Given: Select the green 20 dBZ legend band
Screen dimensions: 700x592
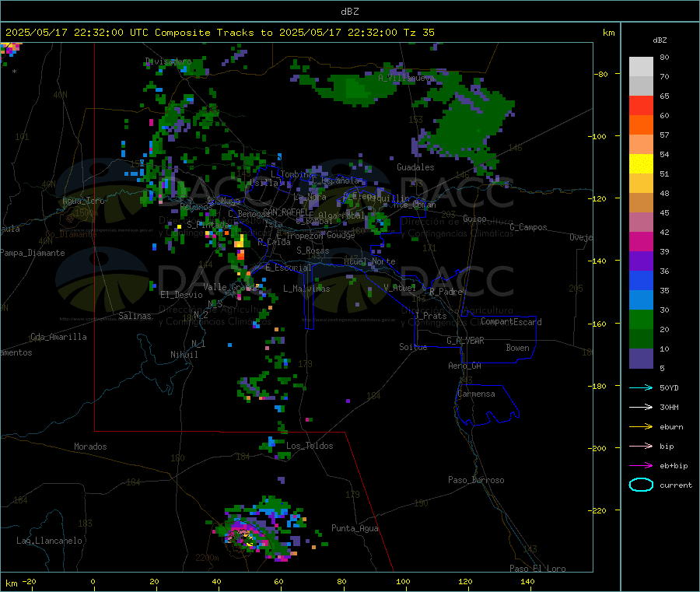Looking at the screenshot, I should [x=641, y=319].
